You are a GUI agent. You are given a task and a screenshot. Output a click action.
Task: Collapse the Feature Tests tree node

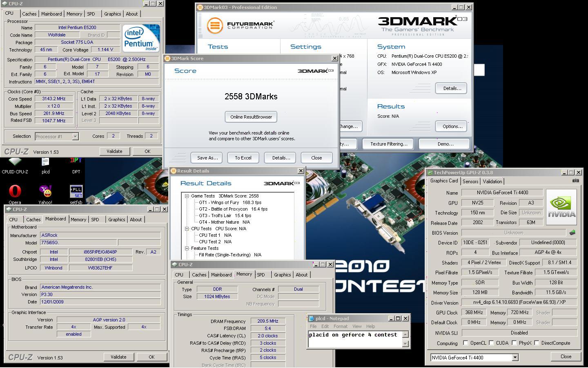tap(187, 248)
